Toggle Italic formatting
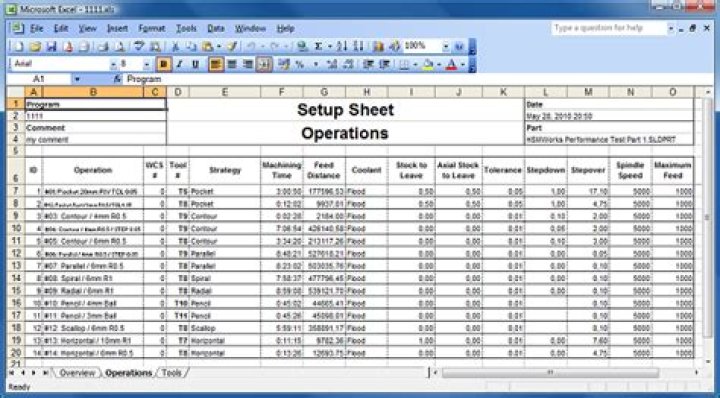The width and height of the screenshot is (720, 398). [180, 64]
